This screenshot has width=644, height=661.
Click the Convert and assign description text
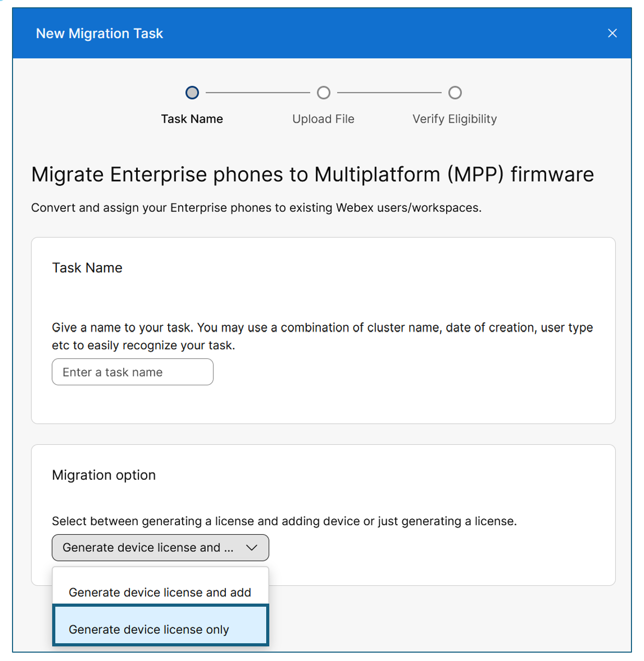point(256,208)
